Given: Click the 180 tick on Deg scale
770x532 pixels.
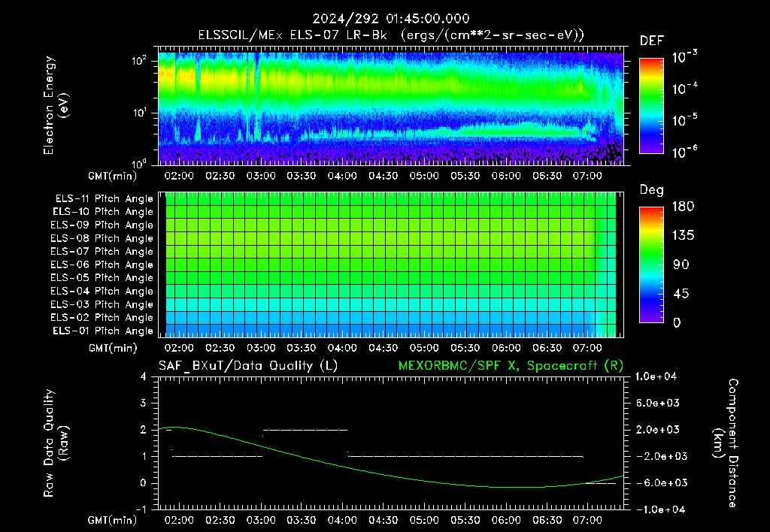Looking at the screenshot, I should (x=683, y=206).
